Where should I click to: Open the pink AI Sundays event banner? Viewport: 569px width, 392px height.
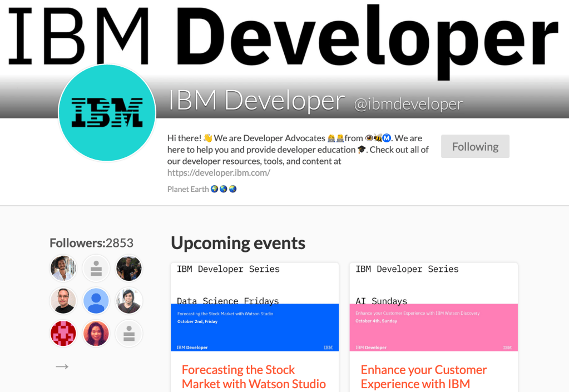pos(433,327)
